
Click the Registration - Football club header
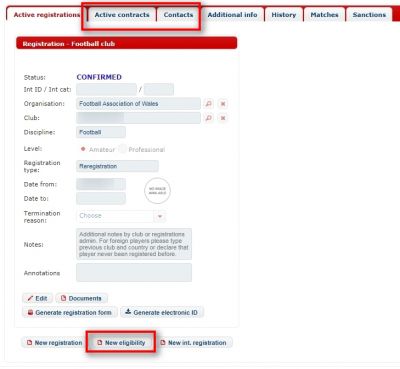coord(127,44)
